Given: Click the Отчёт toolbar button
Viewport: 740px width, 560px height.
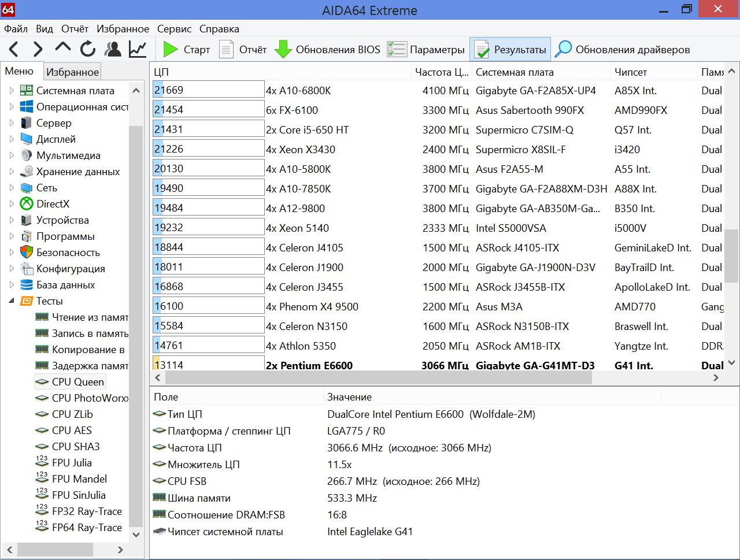Looking at the screenshot, I should point(243,50).
